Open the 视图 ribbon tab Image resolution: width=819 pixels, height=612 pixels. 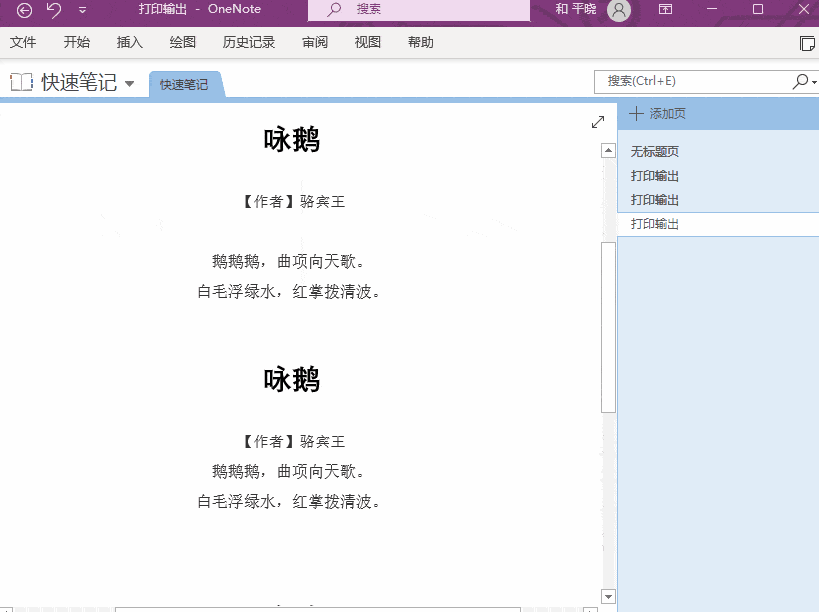[368, 42]
